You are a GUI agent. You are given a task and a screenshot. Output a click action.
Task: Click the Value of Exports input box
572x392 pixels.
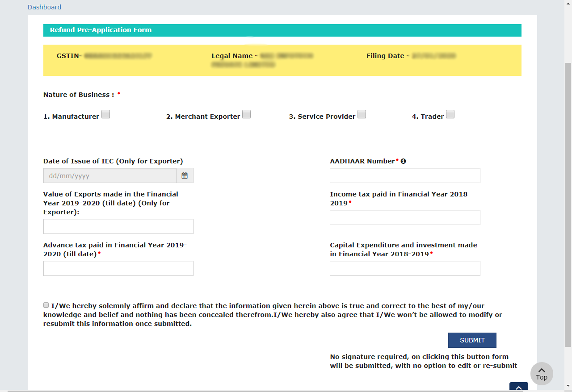(x=118, y=227)
